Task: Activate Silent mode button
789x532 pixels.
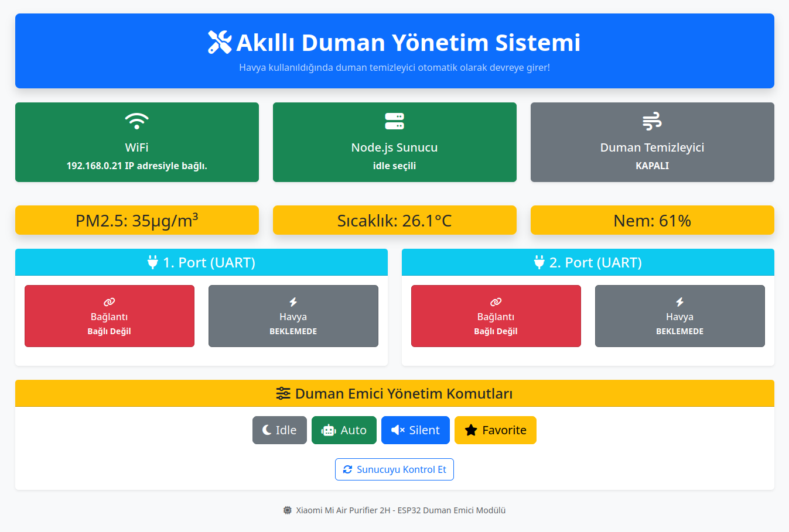Action: coord(415,430)
